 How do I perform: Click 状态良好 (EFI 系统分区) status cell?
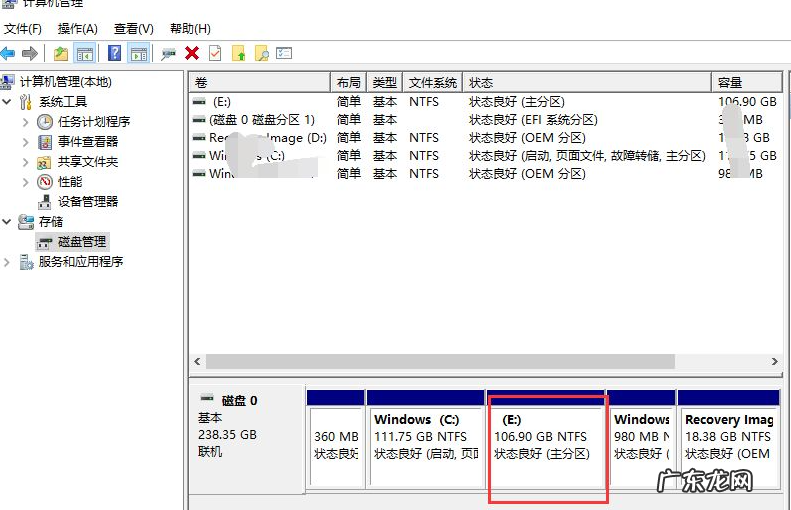(x=533, y=120)
